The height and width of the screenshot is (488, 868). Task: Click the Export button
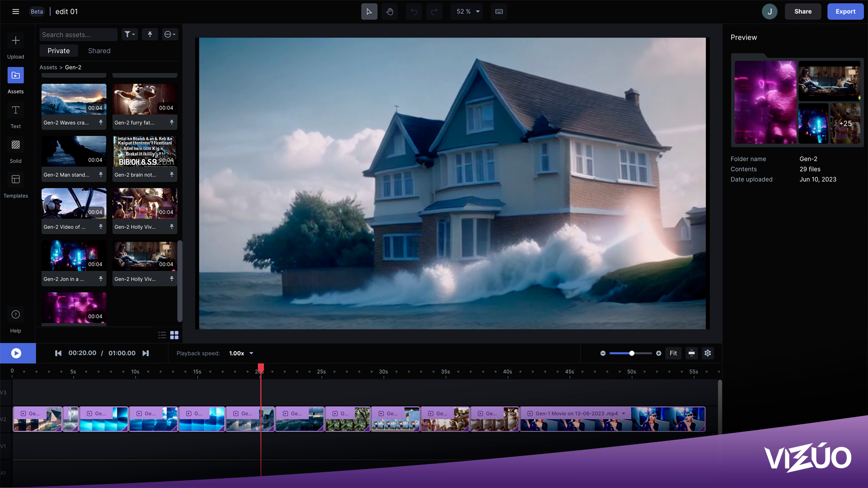click(845, 12)
